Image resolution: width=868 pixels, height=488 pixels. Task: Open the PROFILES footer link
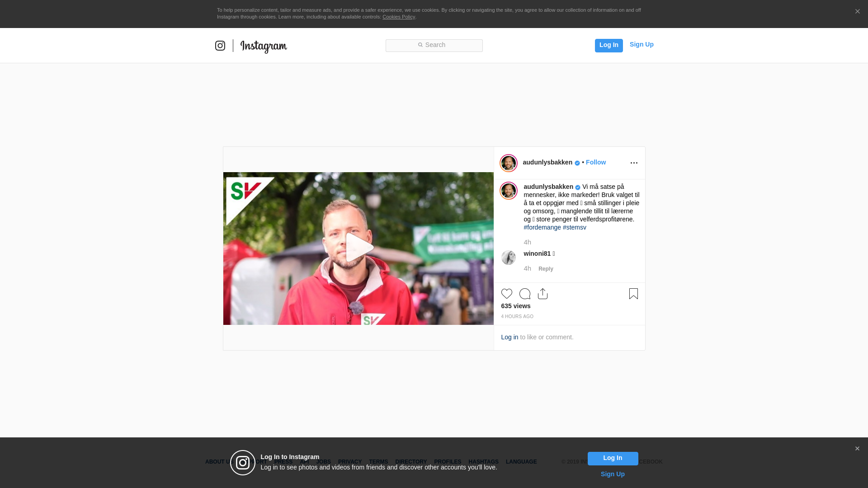(448, 462)
